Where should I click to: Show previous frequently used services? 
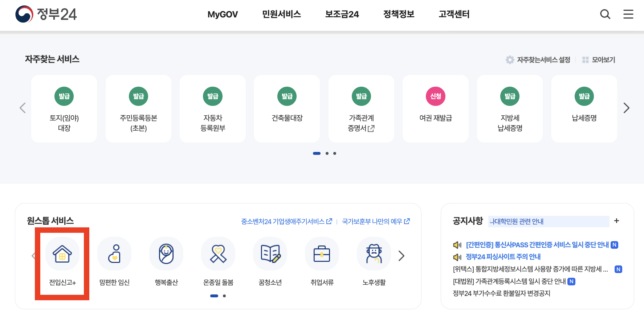(x=23, y=108)
